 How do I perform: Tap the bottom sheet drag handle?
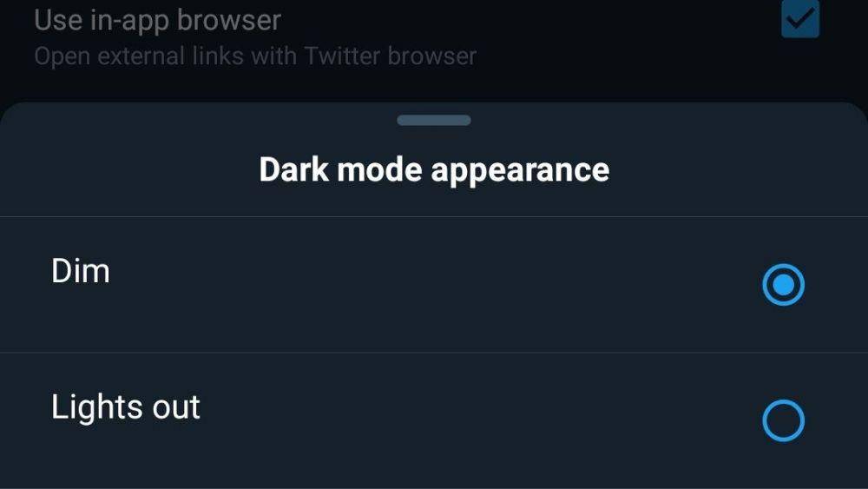[x=434, y=120]
